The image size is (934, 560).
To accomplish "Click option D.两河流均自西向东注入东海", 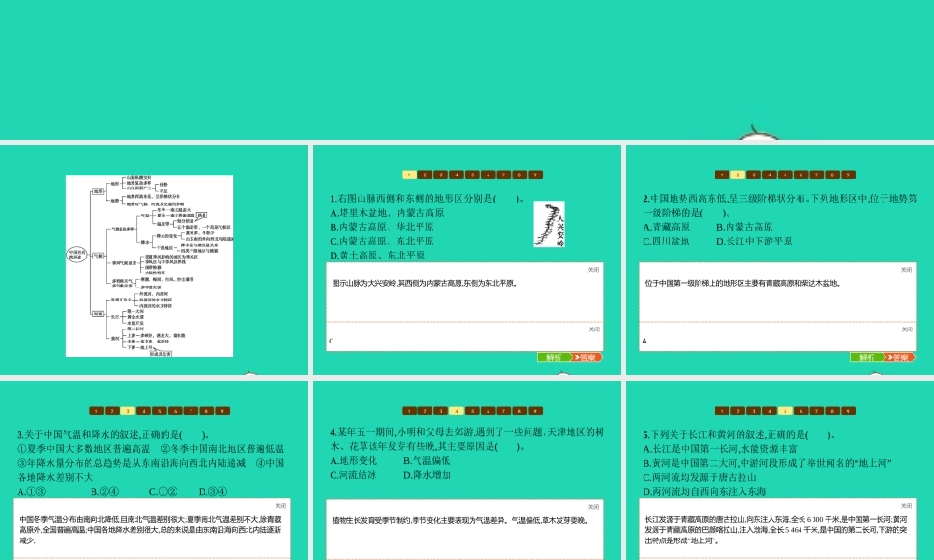I will pyautogui.click(x=704, y=492).
